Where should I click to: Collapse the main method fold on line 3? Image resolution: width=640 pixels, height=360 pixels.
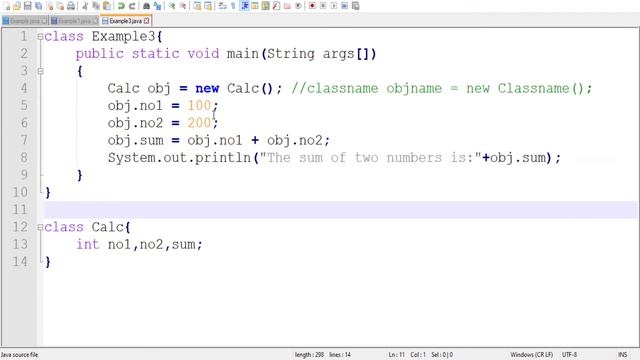click(40, 71)
